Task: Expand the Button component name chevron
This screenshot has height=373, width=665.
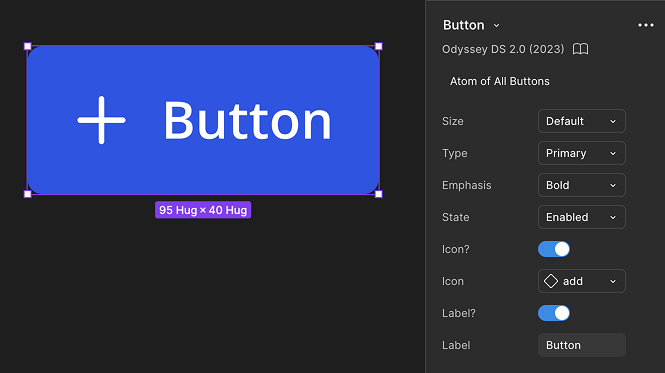Action: (x=496, y=25)
